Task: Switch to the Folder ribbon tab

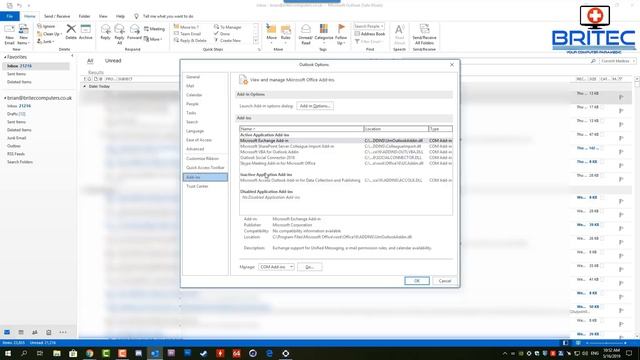Action: [84, 16]
